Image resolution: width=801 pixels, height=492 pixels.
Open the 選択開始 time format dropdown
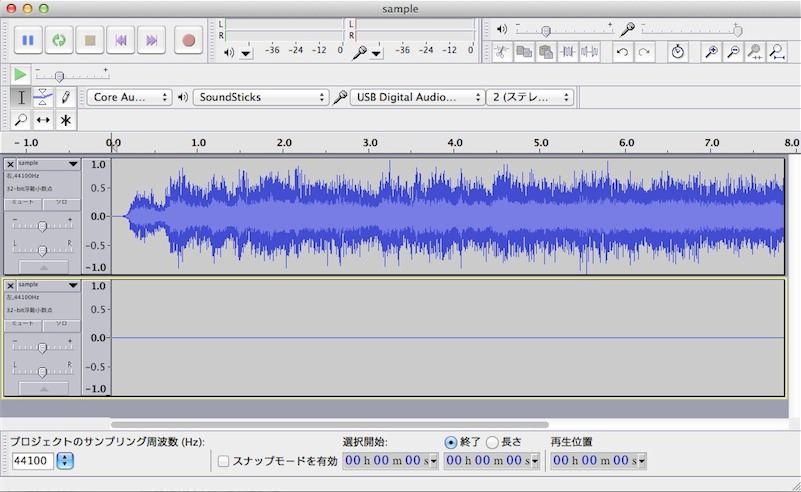(434, 461)
